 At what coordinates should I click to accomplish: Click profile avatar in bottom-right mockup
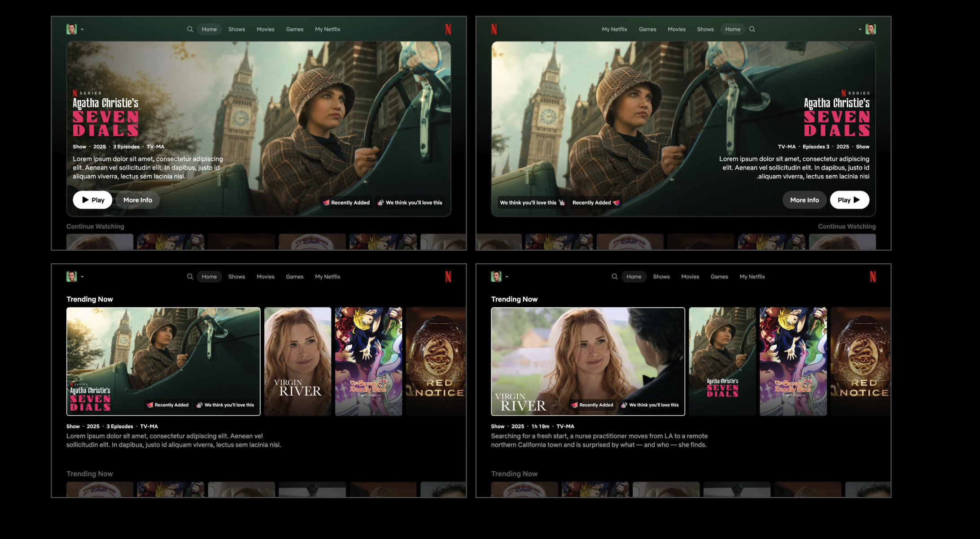tap(496, 277)
